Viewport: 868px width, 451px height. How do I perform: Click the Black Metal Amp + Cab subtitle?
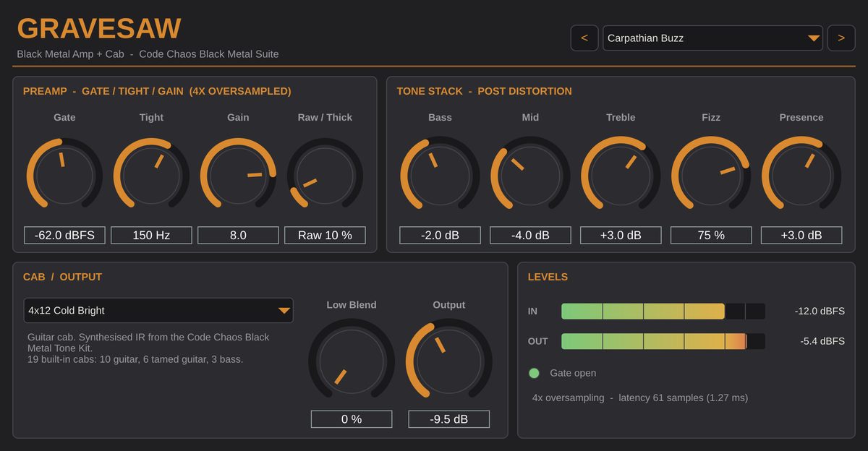148,54
